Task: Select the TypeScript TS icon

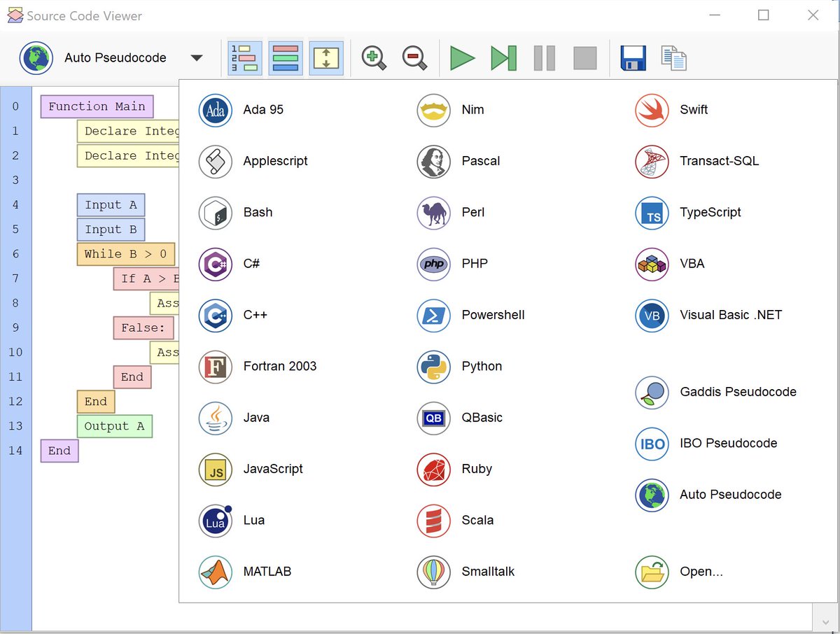Action: 652,213
